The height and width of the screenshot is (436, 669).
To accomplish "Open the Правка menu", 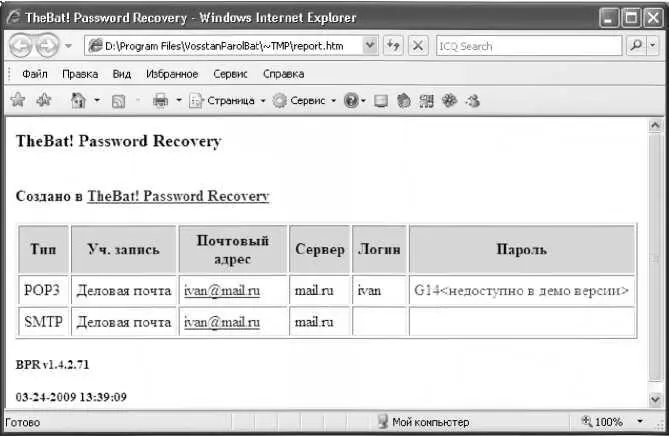I will click(80, 74).
